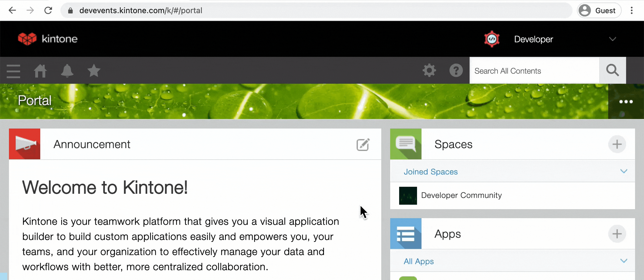Expand the All Apps filter dropdown
The width and height of the screenshot is (644, 280).
tap(624, 261)
